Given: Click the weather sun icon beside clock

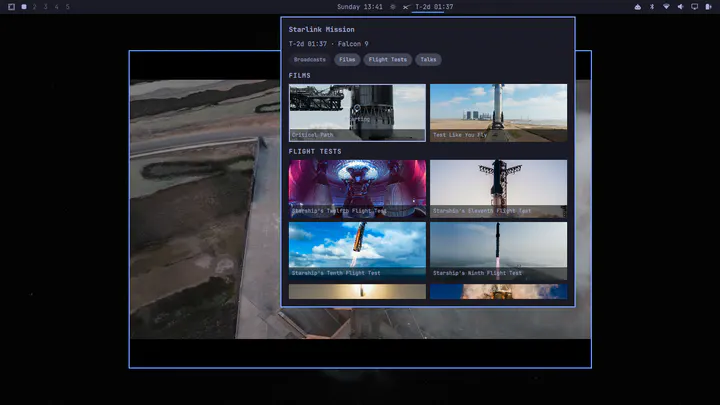Looking at the screenshot, I should pyautogui.click(x=393, y=7).
